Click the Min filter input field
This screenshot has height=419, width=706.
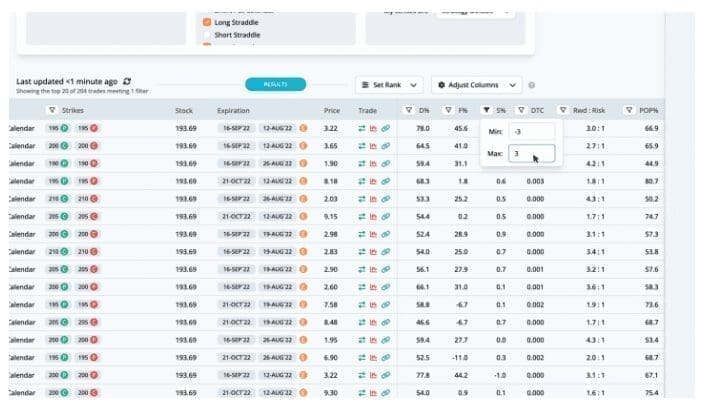pos(528,131)
